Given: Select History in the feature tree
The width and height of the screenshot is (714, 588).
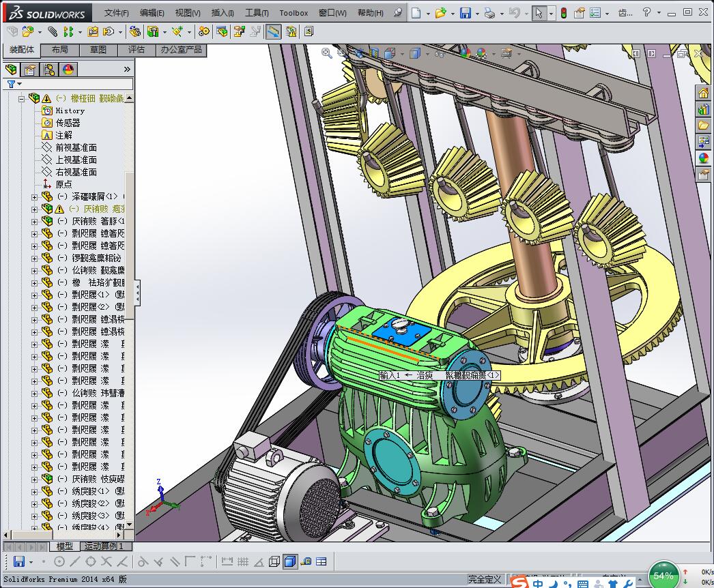Looking at the screenshot, I should pyautogui.click(x=70, y=111).
